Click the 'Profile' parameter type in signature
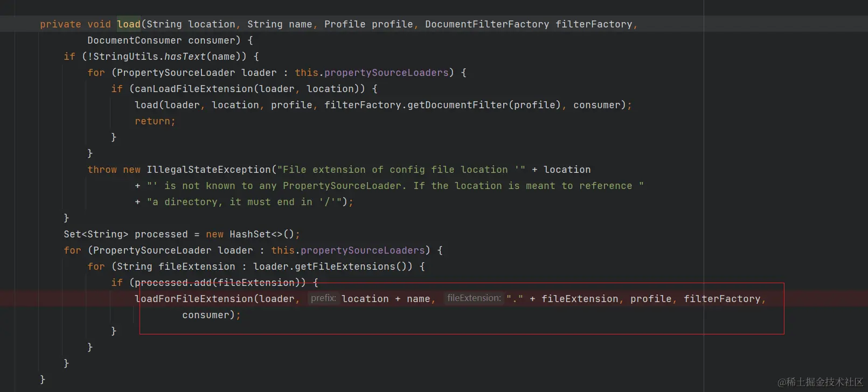Screen dimensions: 868x392 coord(345,24)
